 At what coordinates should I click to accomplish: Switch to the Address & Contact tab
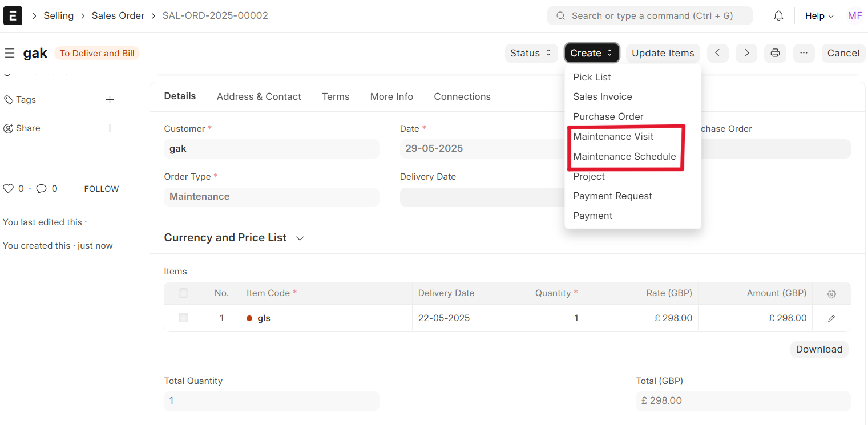(x=259, y=96)
